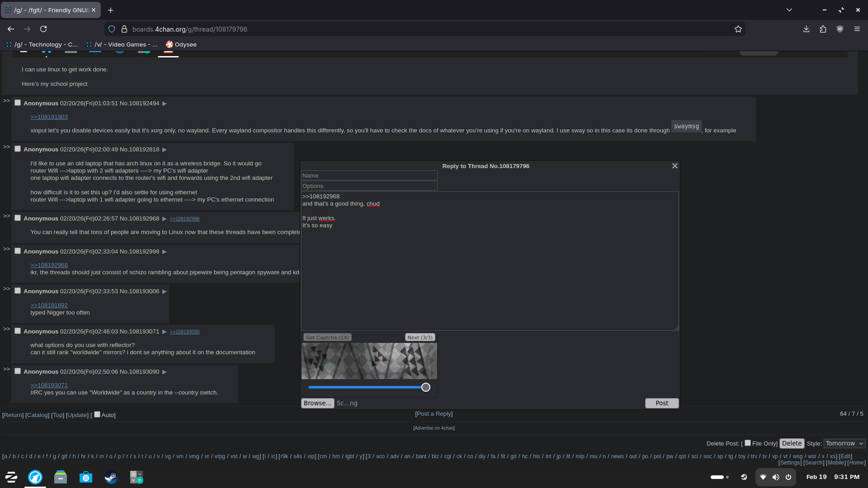Open the uBlock Origin extension icon
The image size is (868, 488).
(x=840, y=29)
